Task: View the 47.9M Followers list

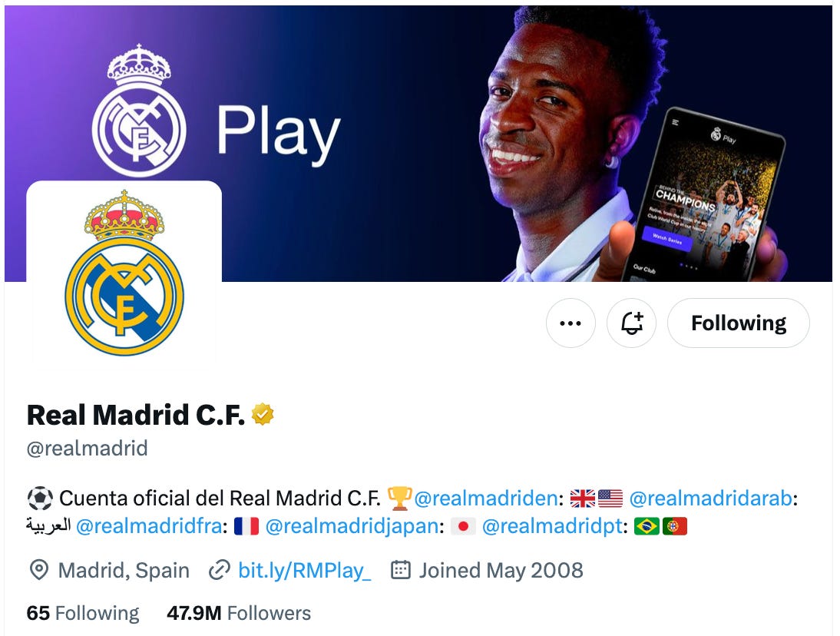Action: [239, 613]
